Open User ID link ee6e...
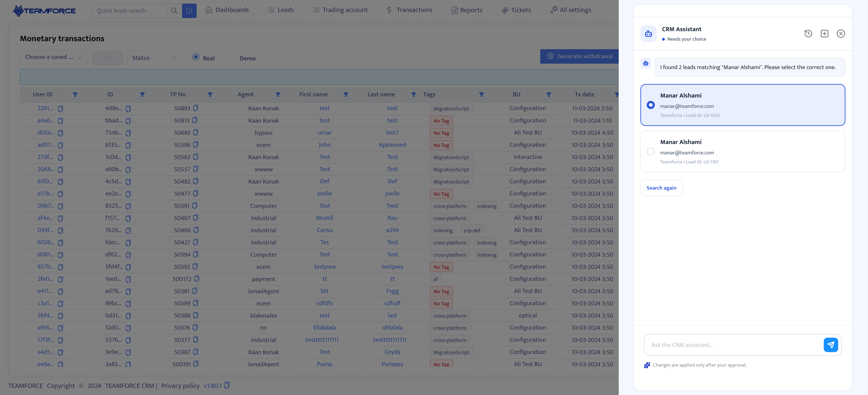Viewport: 868px width, 395px height. coord(45,364)
